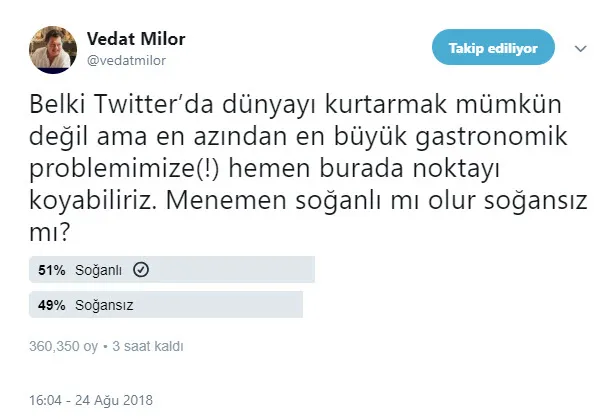Select the Soğansız poll option bar
Image resolution: width=615 pixels, height=419 pixels.
[168, 304]
